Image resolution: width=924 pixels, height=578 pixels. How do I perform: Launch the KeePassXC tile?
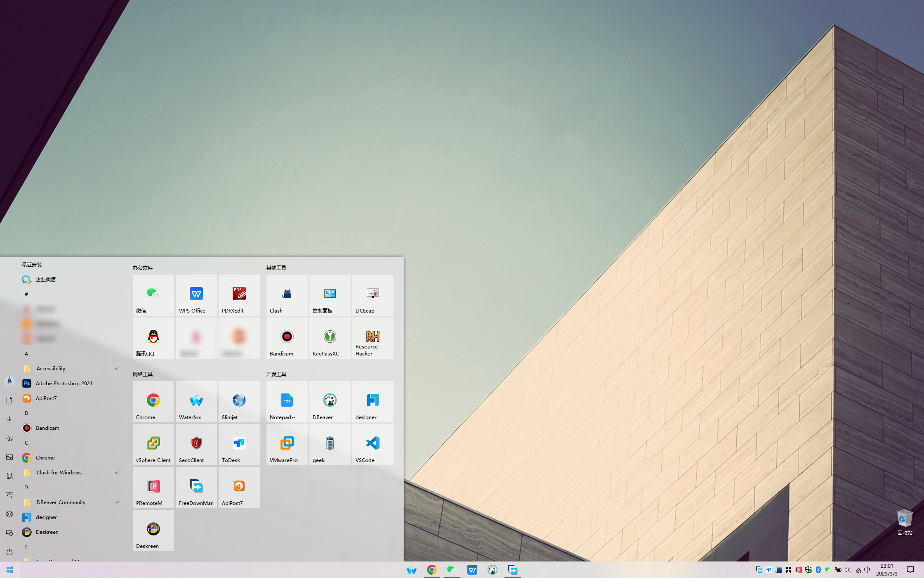(330, 338)
